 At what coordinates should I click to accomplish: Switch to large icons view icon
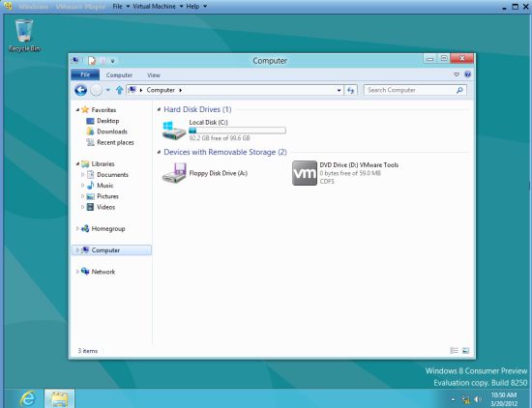point(465,350)
